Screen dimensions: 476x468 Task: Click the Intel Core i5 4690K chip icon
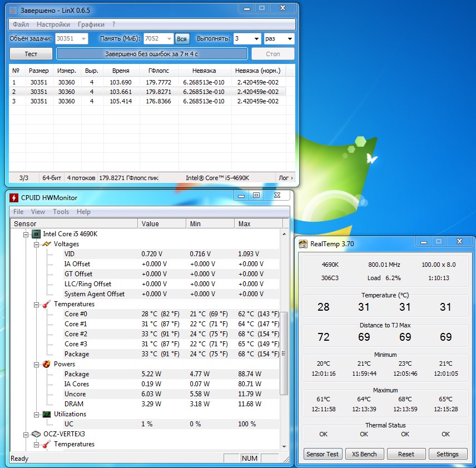point(36,234)
